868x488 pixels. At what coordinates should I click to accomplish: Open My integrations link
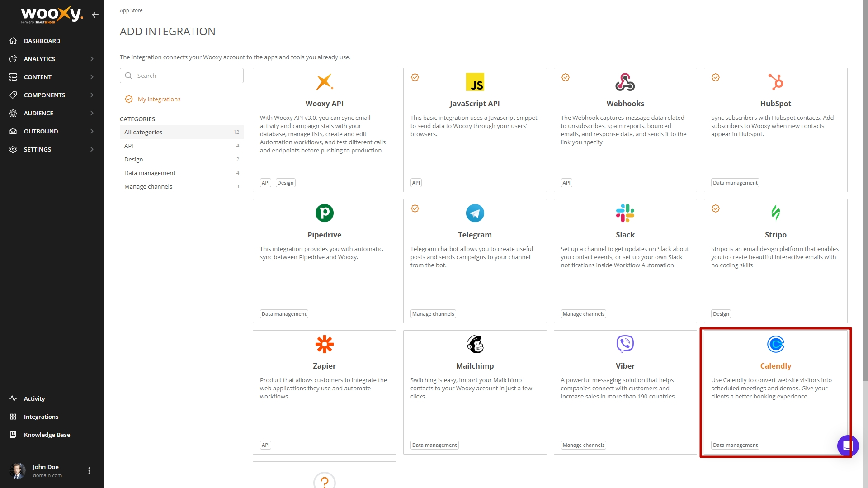pos(159,99)
